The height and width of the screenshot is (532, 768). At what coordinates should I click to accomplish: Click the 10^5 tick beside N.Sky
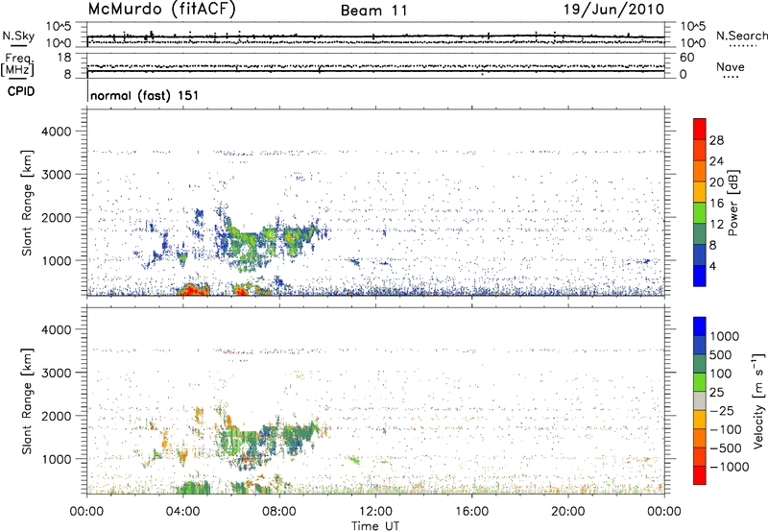[59, 27]
